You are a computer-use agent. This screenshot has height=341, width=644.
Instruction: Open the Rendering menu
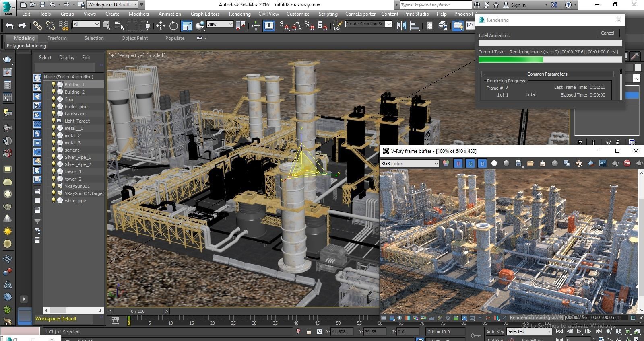(239, 14)
